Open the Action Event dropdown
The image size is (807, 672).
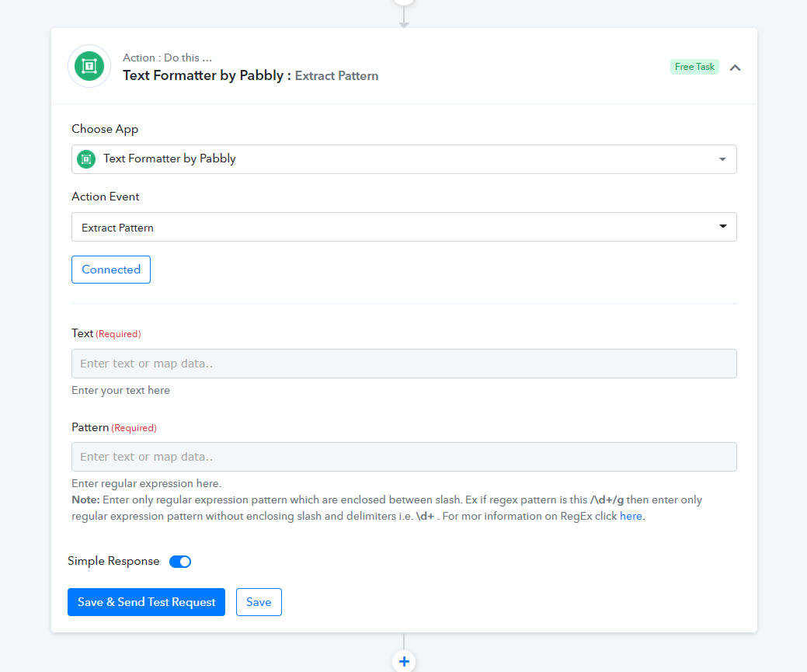(x=404, y=227)
